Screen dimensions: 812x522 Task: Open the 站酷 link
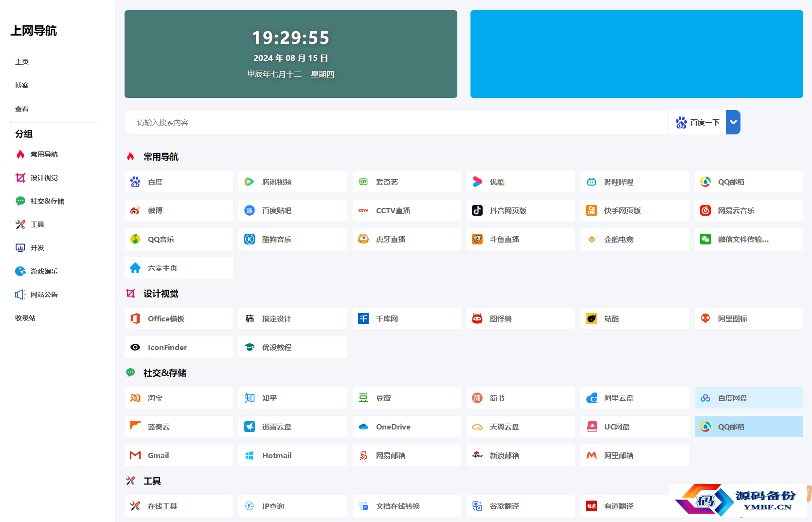(x=635, y=318)
